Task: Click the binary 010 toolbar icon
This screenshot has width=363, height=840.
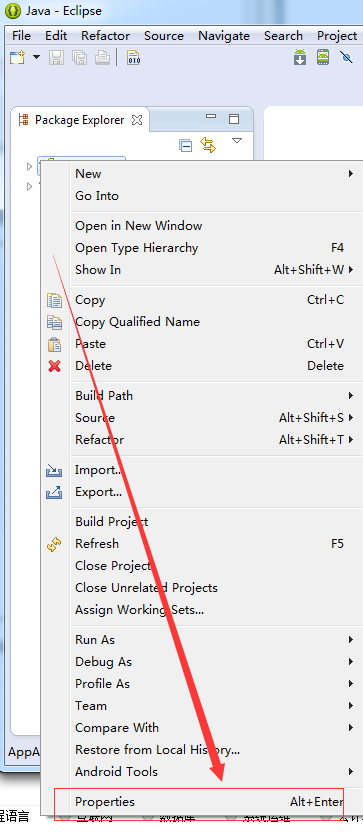Action: (x=133, y=57)
